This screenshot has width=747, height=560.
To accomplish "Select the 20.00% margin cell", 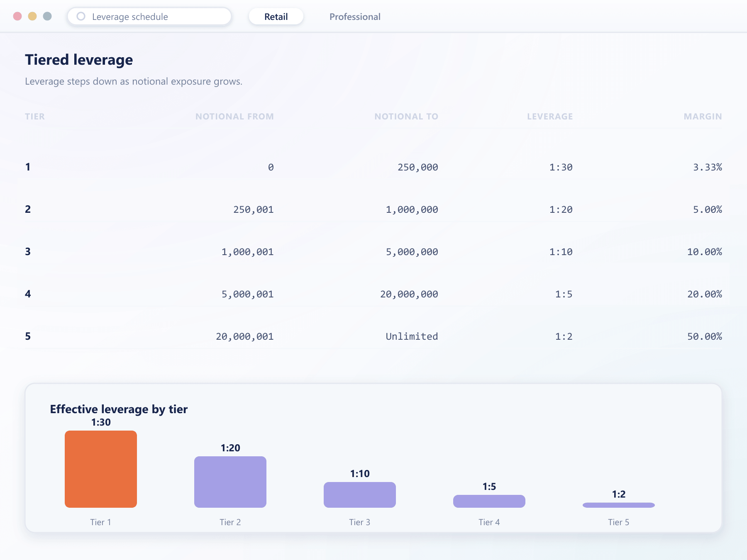I will (x=705, y=294).
